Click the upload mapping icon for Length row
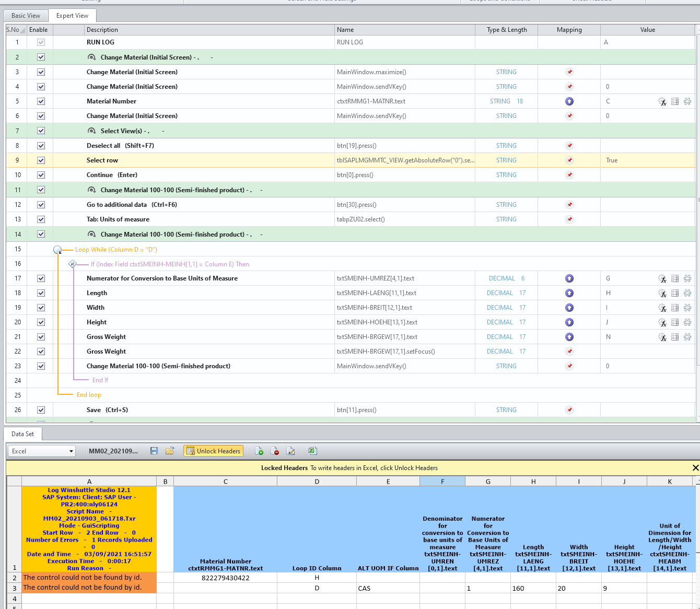This screenshot has height=609, width=700. pos(569,293)
